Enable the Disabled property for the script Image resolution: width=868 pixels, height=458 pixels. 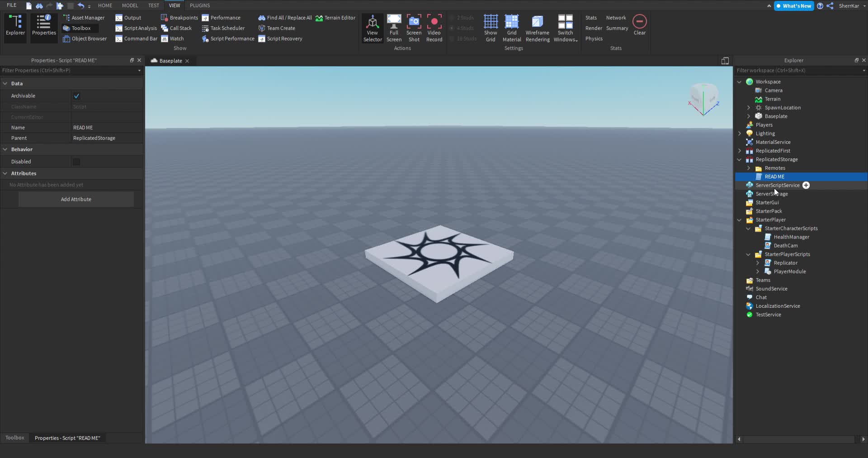(76, 162)
